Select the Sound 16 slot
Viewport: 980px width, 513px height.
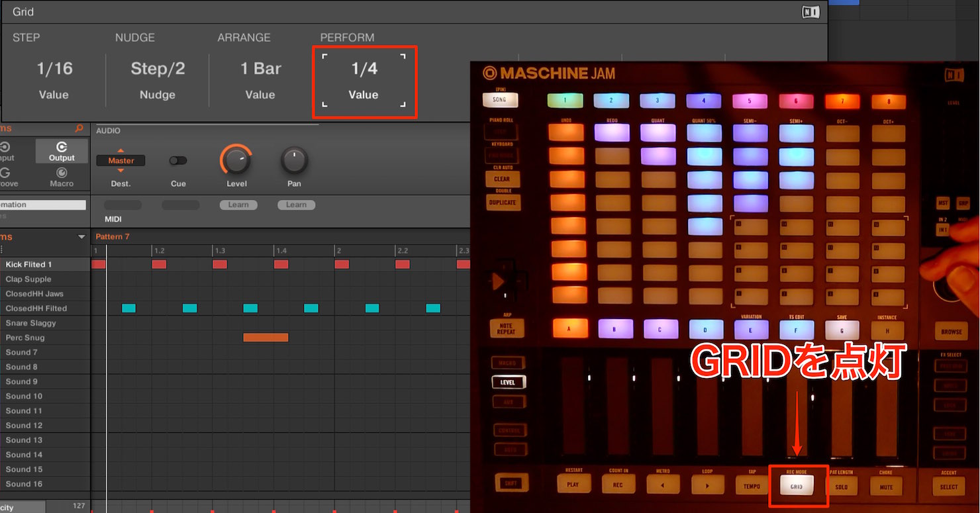pyautogui.click(x=45, y=484)
